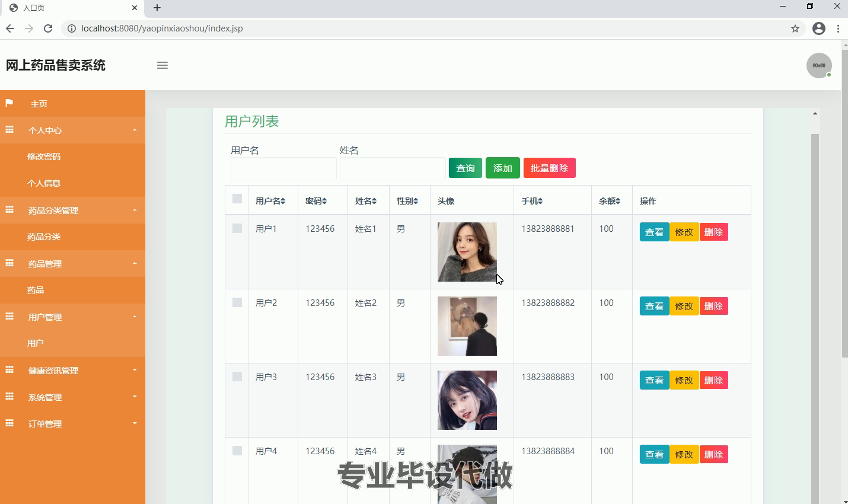Screen dimensions: 848x504
Task: Close the 入口页 browser tab
Action: pyautogui.click(x=135, y=8)
